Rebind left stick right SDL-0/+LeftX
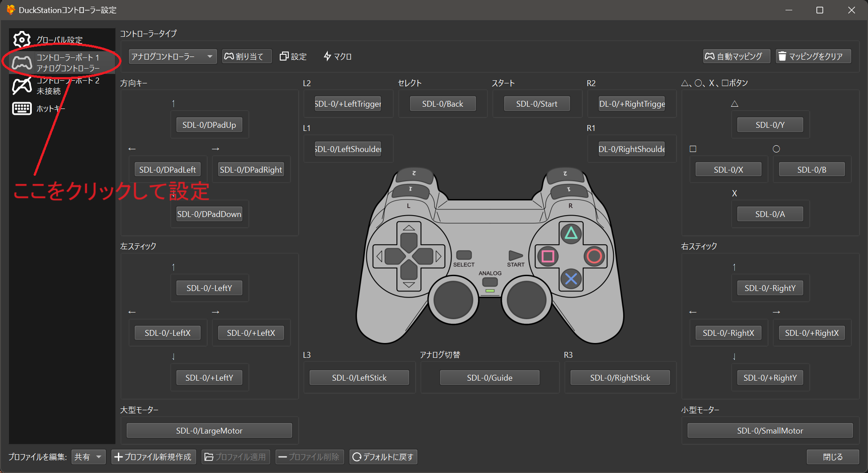 coord(251,333)
